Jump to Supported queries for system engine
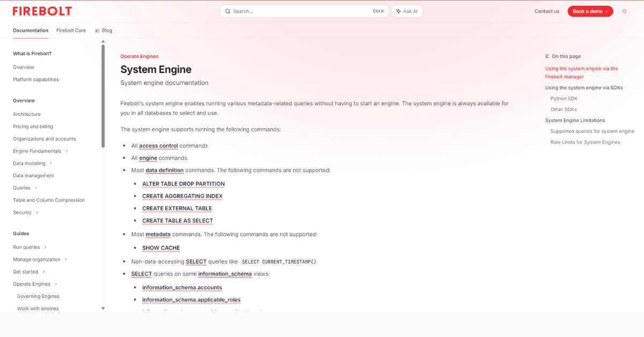Viewport: 644px width, 337px height. pos(592,131)
